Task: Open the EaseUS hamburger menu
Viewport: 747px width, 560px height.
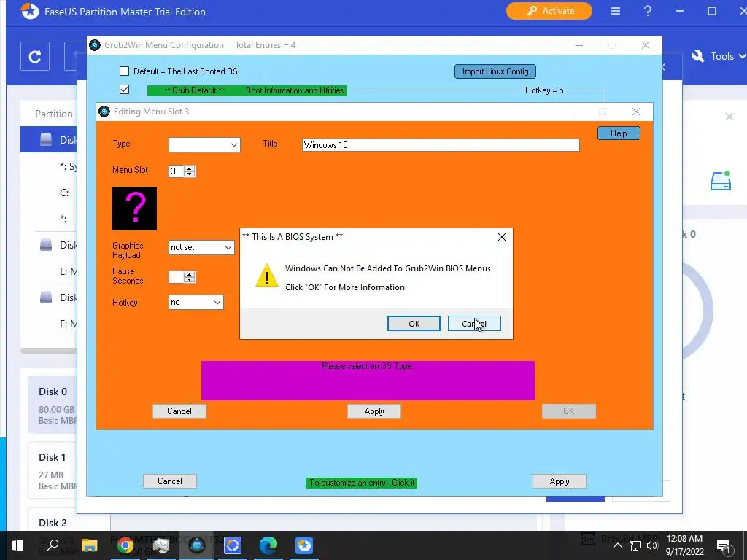Action: (616, 11)
